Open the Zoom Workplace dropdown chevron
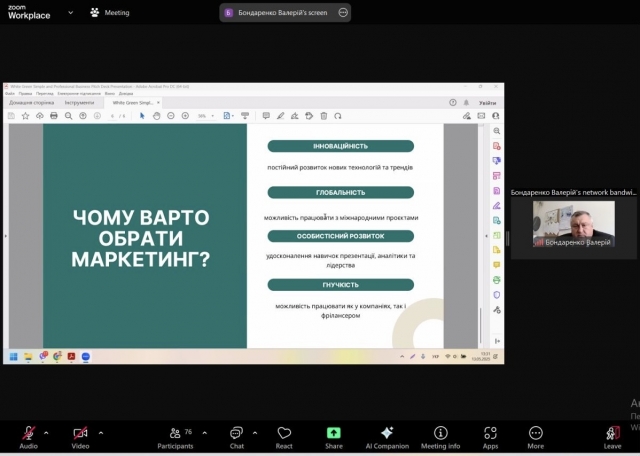 pos(70,13)
